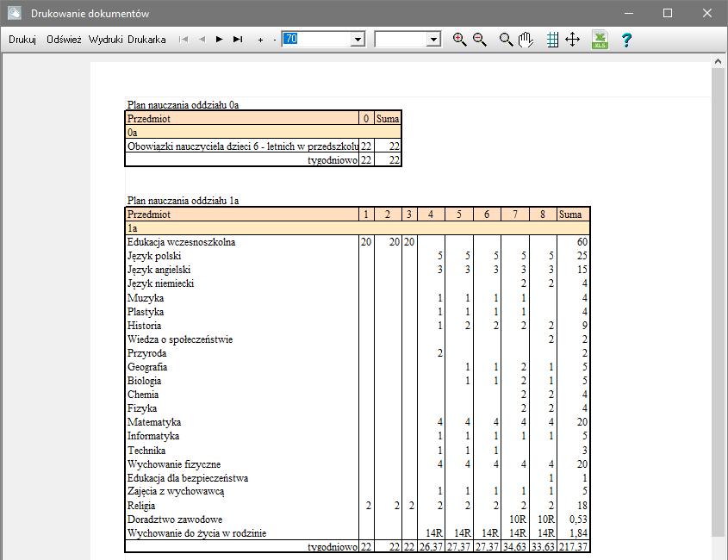Click the 'Historia' row label

pos(144,326)
